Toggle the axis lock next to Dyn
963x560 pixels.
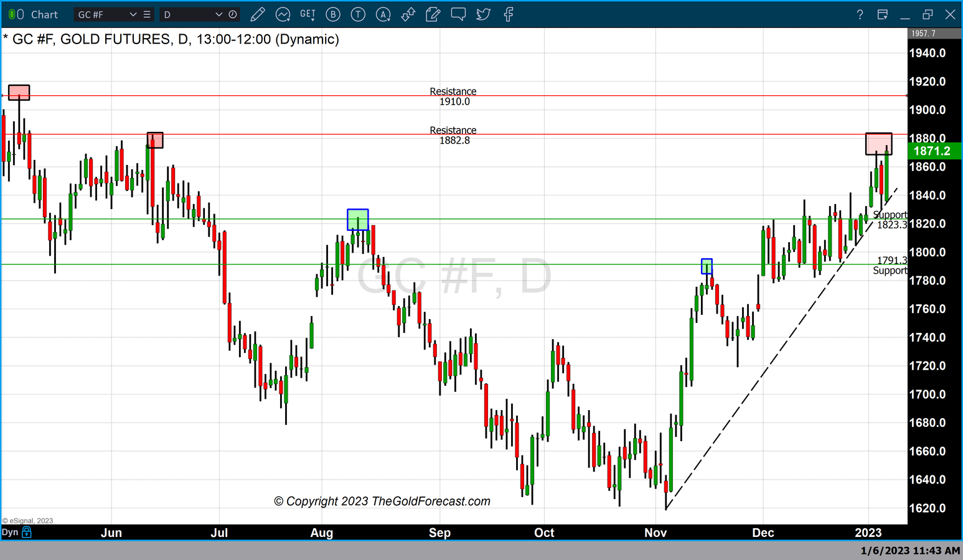pyautogui.click(x=27, y=532)
